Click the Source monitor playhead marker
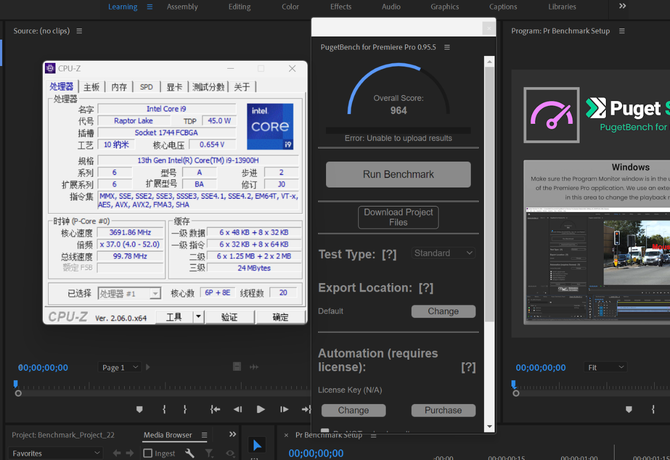 click(16, 384)
